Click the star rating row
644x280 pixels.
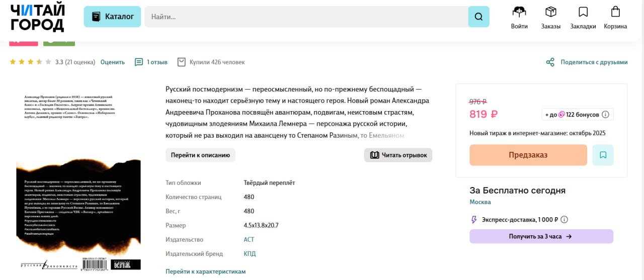(30, 62)
